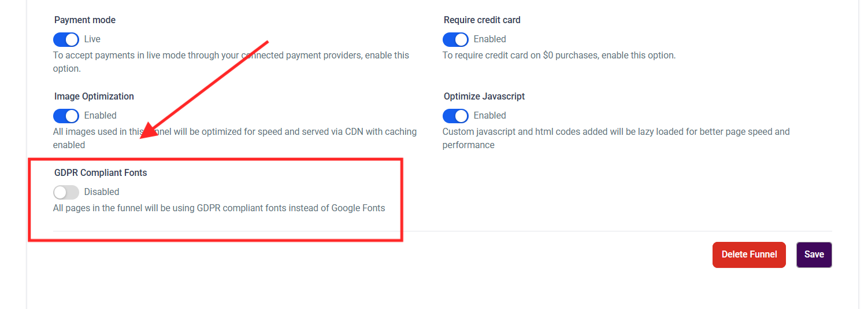Click the GDPR Compliant Fonts heading
This screenshot has height=309, width=868.
(101, 173)
